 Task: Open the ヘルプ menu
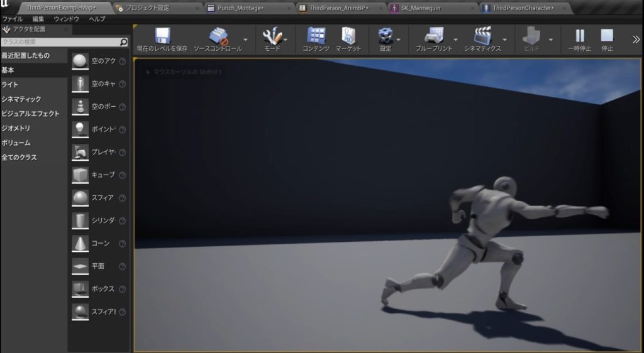tap(97, 19)
